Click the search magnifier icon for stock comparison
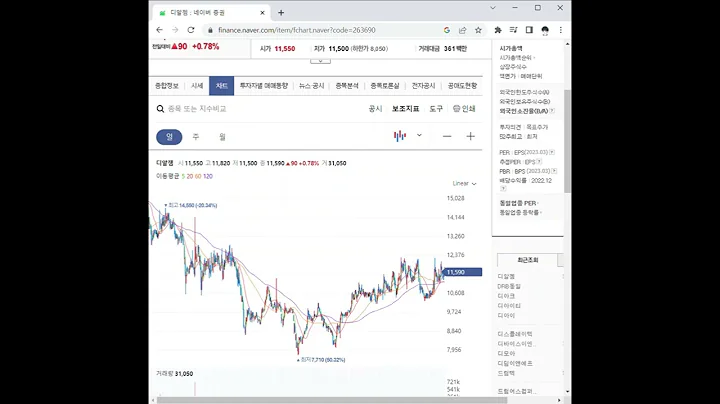720x404 pixels. pos(160,109)
